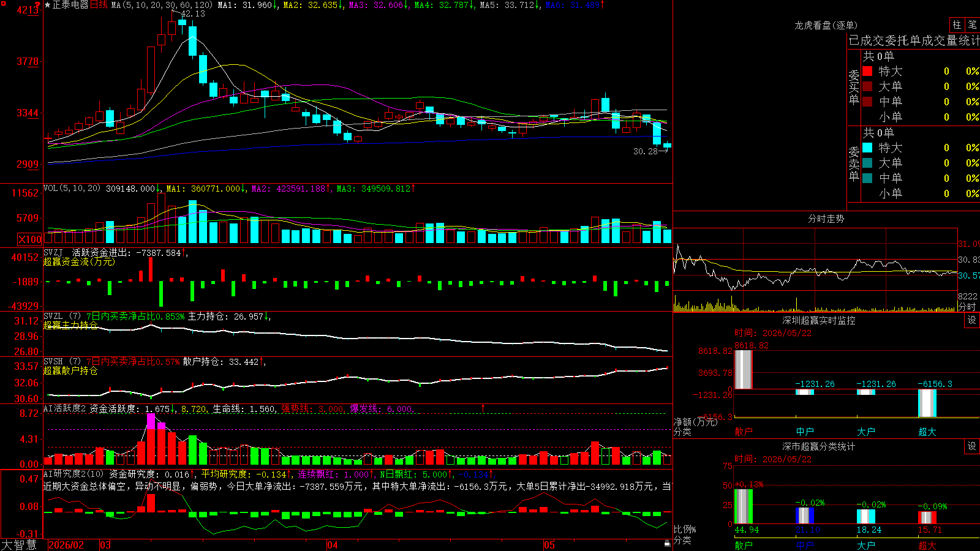Image resolution: width=980 pixels, height=551 pixels.
Task: Click the 大智慧 logo in the bottom-left corner
Action: coord(19,545)
